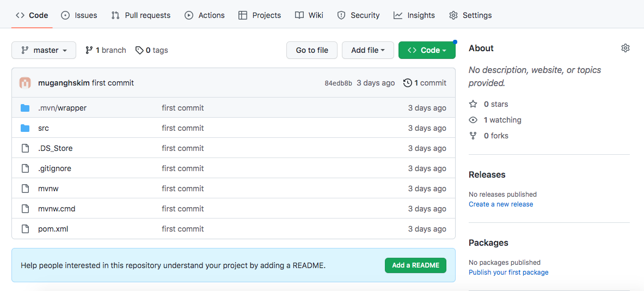Click the .mvn/wrapper folder icon

click(x=25, y=108)
